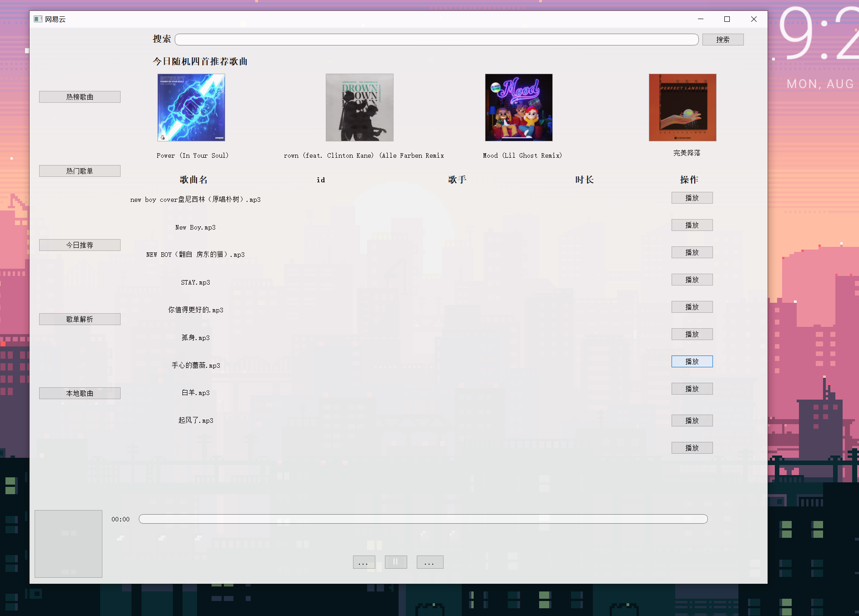This screenshot has height=616, width=859.
Task: Click the left previous-track control
Action: point(364,562)
